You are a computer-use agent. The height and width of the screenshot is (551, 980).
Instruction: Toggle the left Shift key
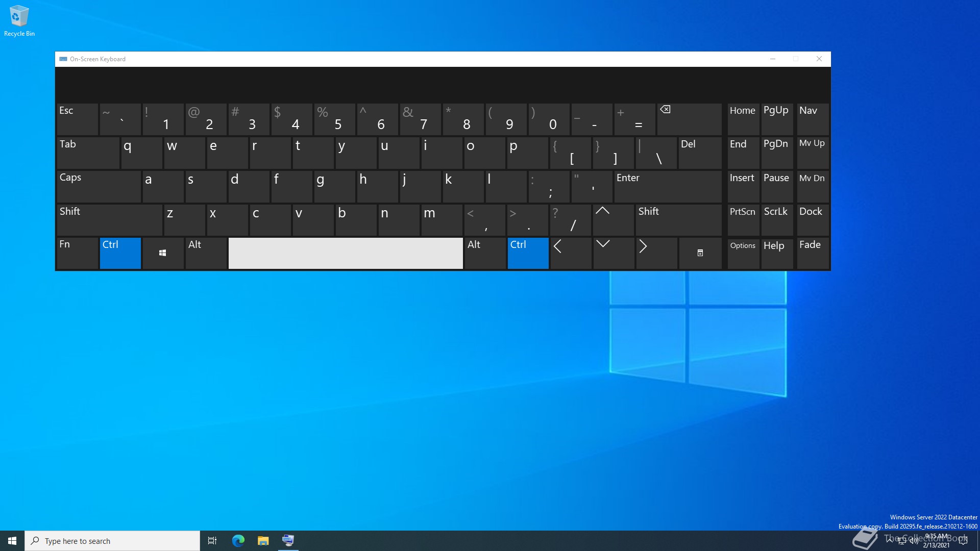point(109,220)
